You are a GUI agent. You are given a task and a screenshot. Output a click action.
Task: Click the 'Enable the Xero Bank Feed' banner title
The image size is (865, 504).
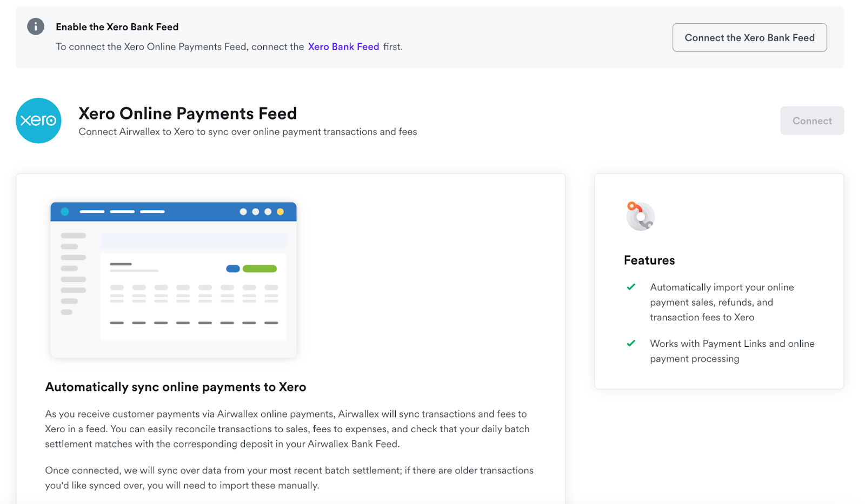click(x=117, y=27)
